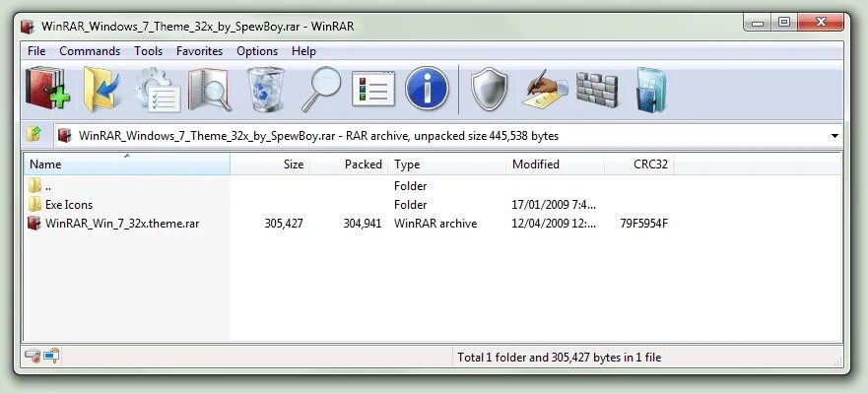Go up one level arrow icon
This screenshot has width=868, height=394.
[33, 134]
